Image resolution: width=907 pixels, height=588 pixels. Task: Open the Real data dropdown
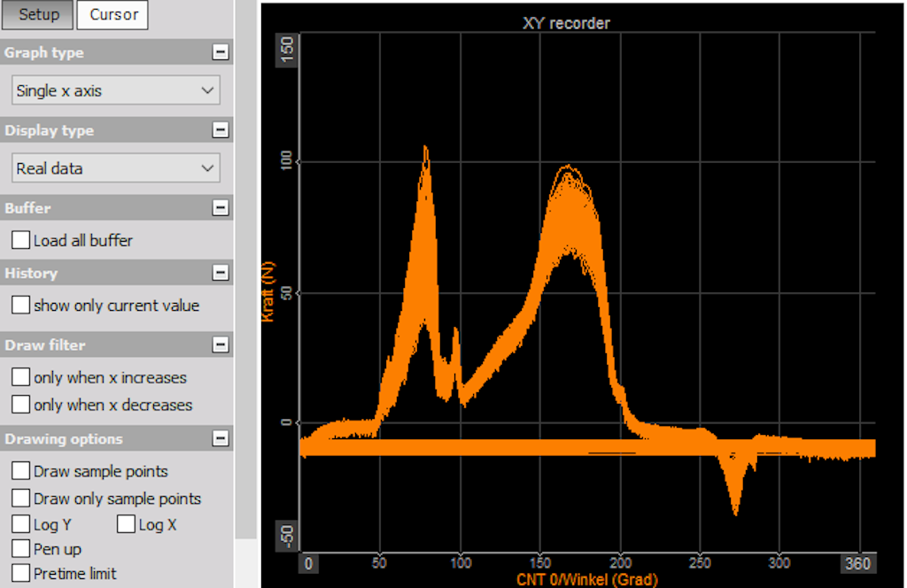116,168
